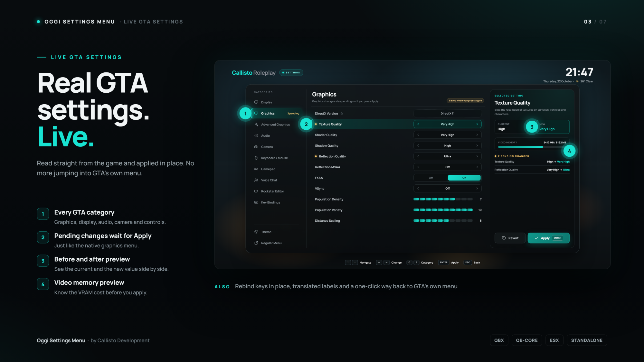Switch FXAA to Off

431,178
